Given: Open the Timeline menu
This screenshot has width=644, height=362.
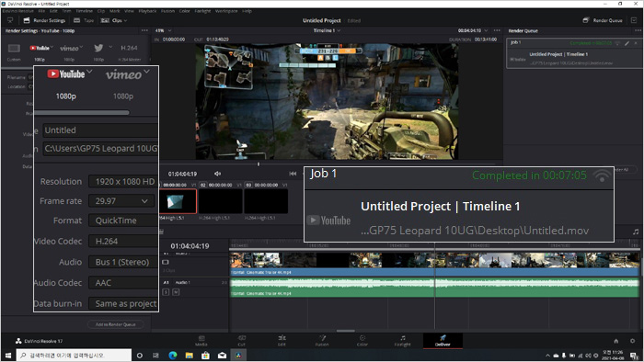Looking at the screenshot, I should click(85, 11).
